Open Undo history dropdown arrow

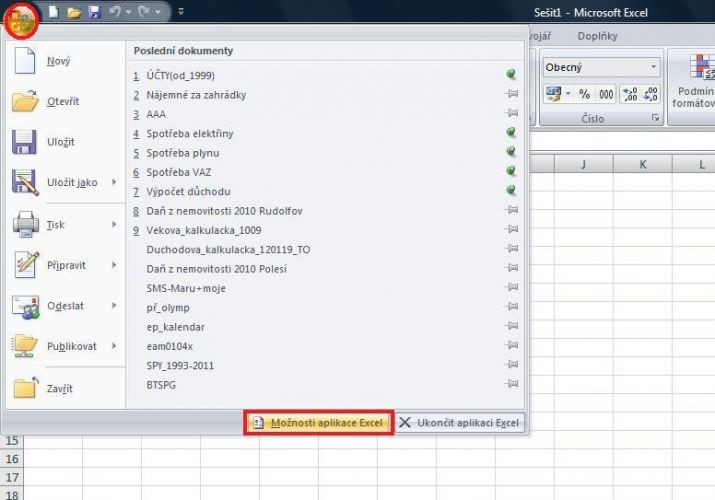click(129, 12)
